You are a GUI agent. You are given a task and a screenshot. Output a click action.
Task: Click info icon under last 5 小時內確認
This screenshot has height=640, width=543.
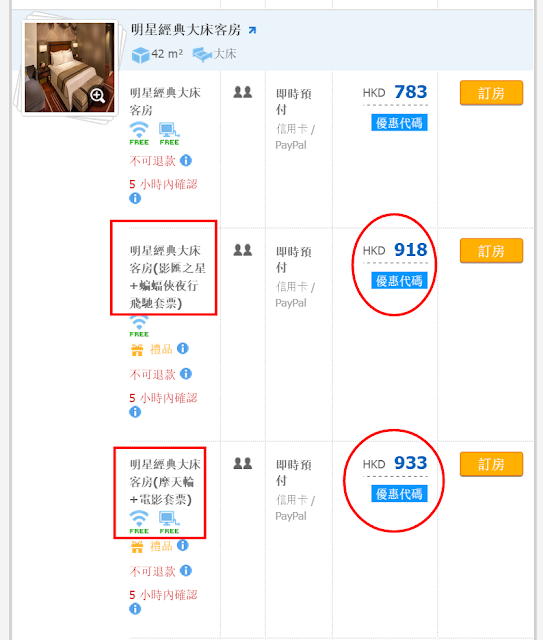coord(135,609)
